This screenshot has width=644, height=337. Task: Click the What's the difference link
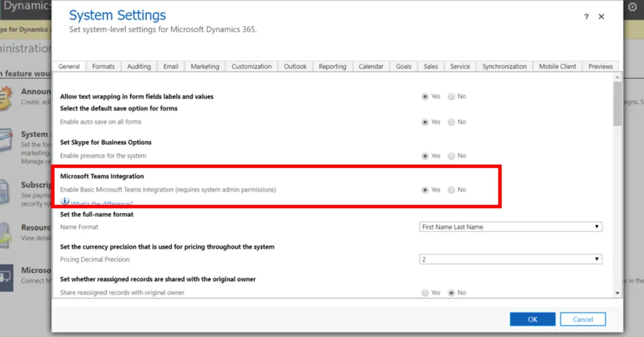(102, 204)
